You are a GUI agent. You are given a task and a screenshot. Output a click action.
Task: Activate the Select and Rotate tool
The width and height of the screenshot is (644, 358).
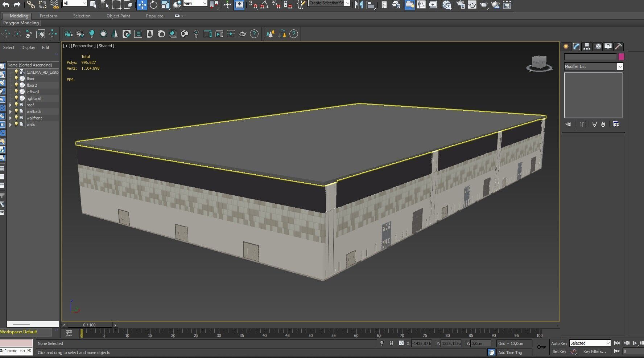(x=153, y=4)
